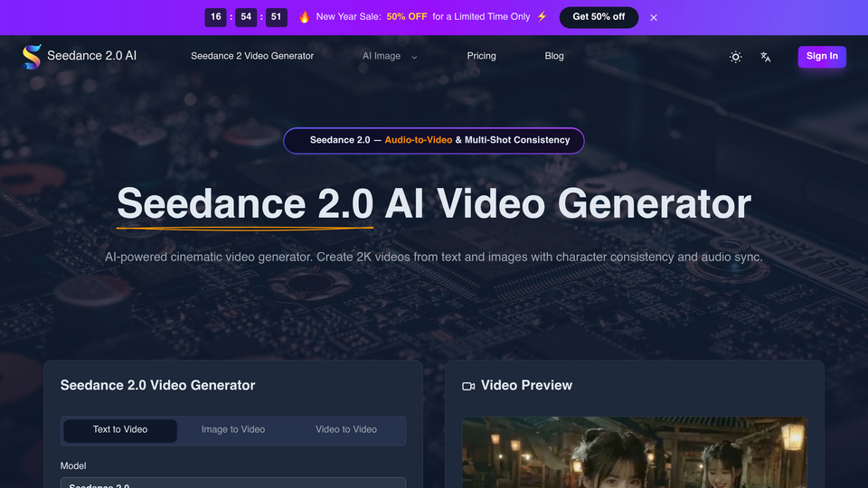Click the Seedance 2.0 AI Video Generator heading

pyautogui.click(x=433, y=204)
